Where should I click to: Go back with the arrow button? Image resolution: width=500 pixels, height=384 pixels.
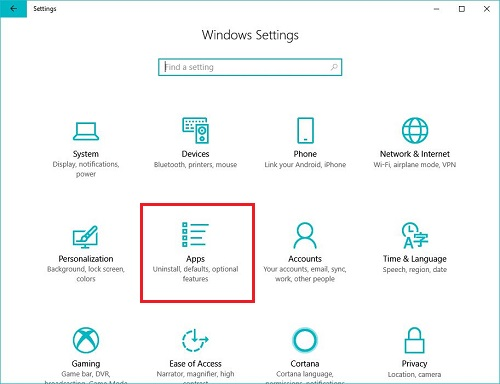click(13, 9)
